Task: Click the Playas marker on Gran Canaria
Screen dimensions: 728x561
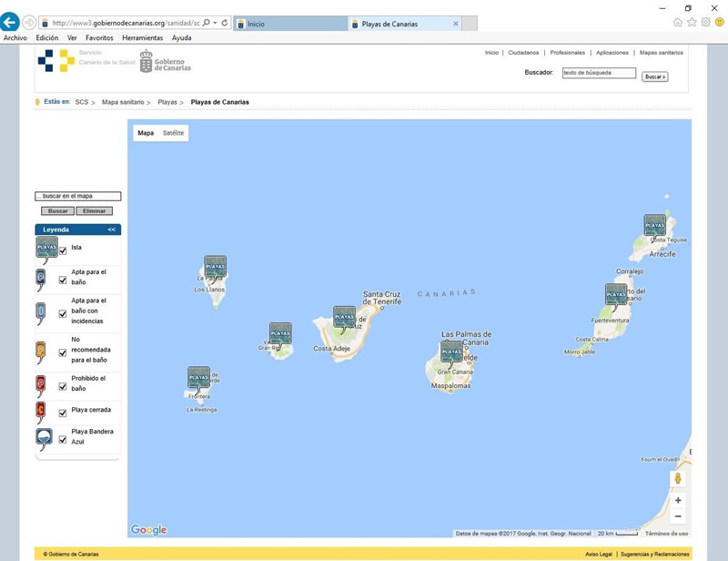Action: coord(451,351)
